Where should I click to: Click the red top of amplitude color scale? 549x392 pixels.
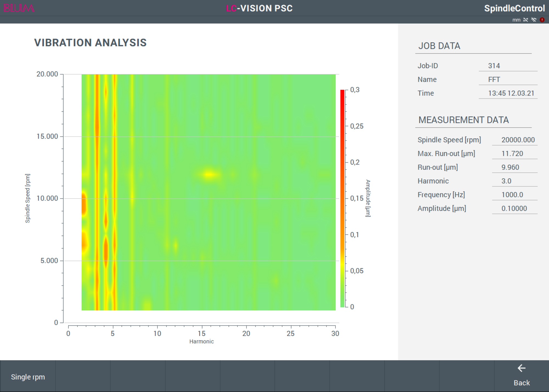pos(342,95)
